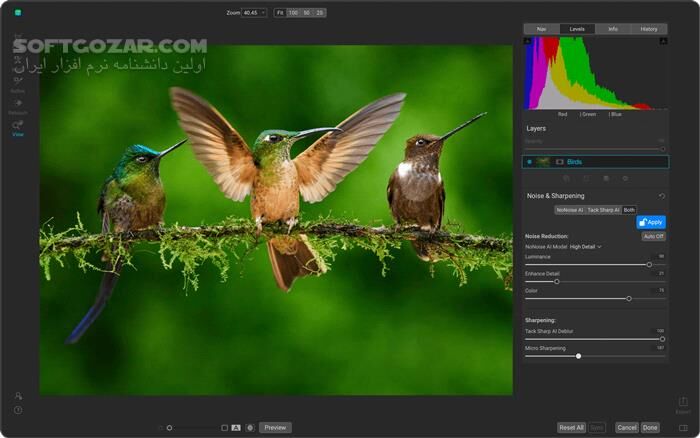Click the help icon at bottom left
Image resolution: width=700 pixels, height=438 pixels.
point(18,410)
